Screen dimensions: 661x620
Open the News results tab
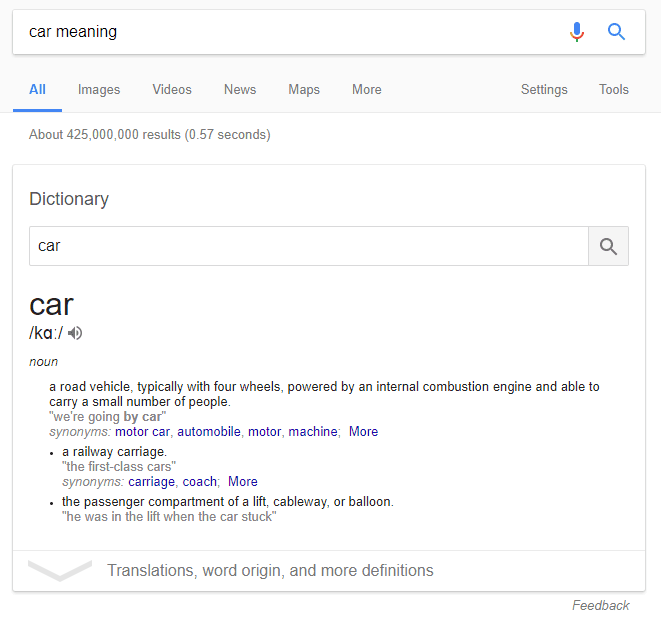click(x=240, y=90)
